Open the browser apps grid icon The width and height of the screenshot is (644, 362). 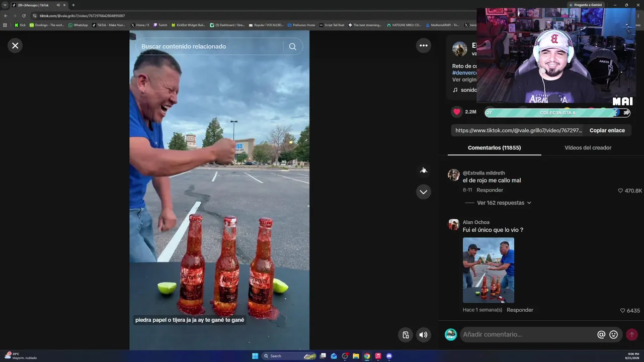tap(5, 25)
